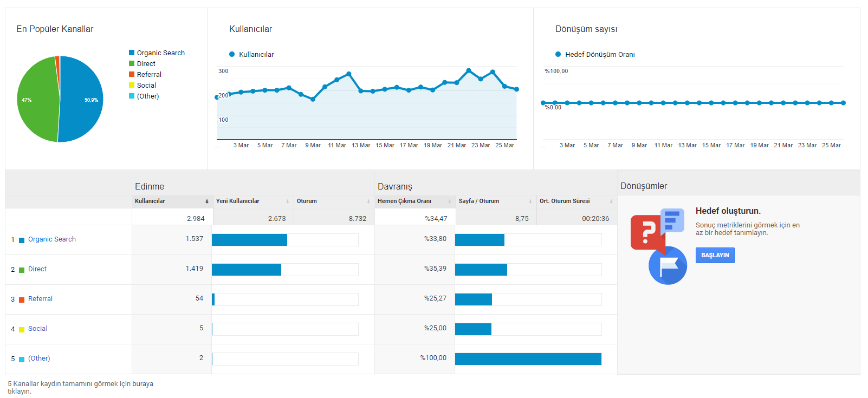Open the Direct channel link in table

37,269
